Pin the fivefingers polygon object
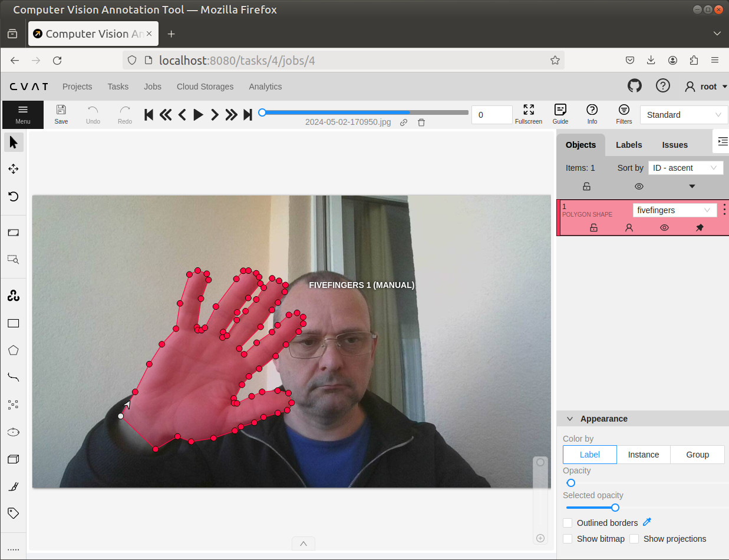729x560 pixels. point(700,227)
